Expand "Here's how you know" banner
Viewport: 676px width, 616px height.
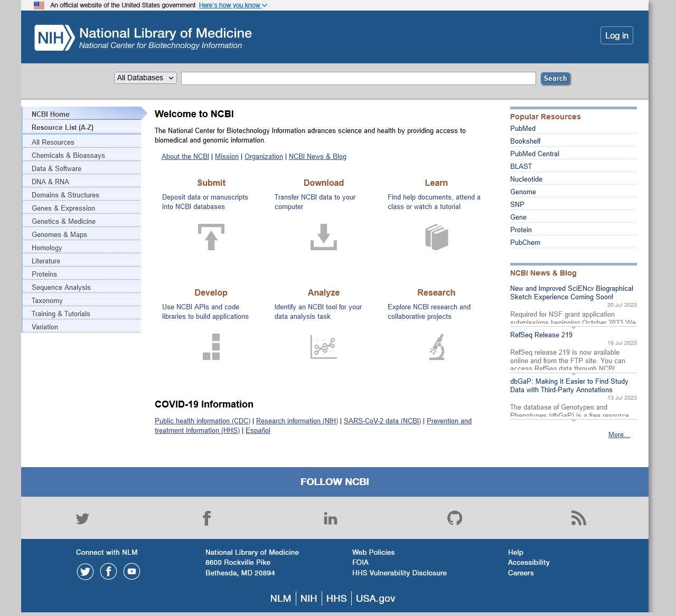click(233, 5)
